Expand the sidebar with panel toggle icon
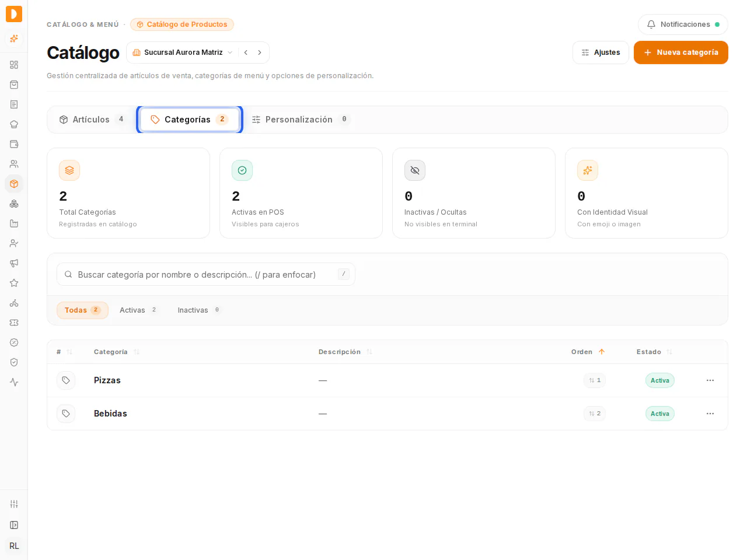The width and height of the screenshot is (747, 560). [14, 525]
